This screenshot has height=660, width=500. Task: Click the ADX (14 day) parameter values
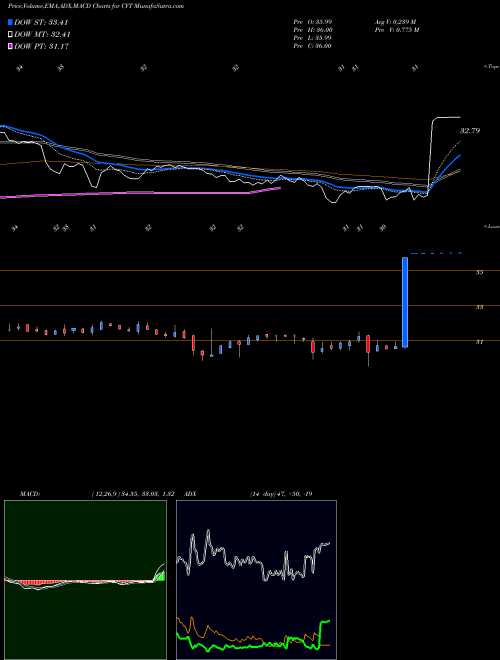pos(281,494)
